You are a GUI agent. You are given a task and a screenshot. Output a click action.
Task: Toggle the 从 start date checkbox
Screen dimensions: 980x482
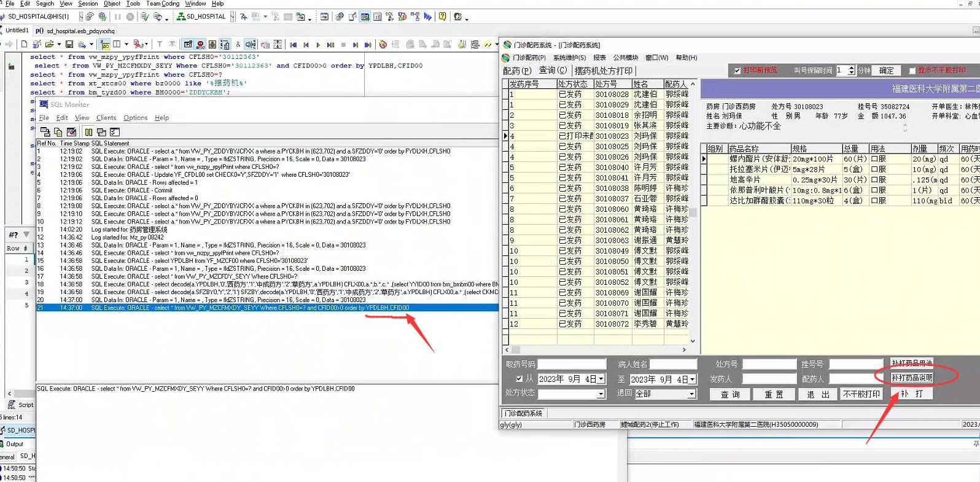519,379
